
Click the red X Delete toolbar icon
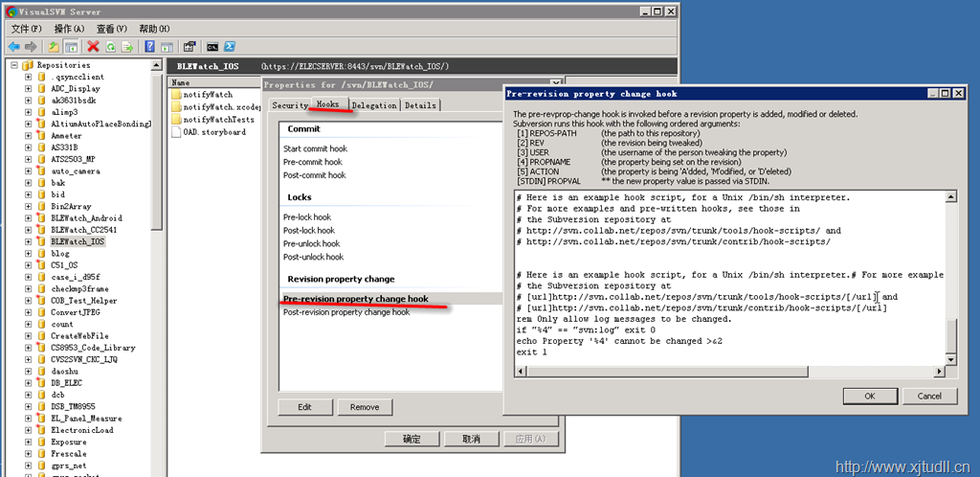point(93,46)
